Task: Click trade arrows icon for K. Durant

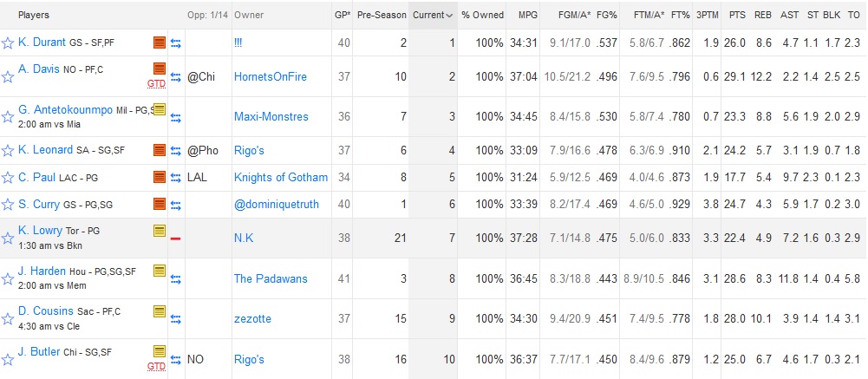Action: pos(176,43)
